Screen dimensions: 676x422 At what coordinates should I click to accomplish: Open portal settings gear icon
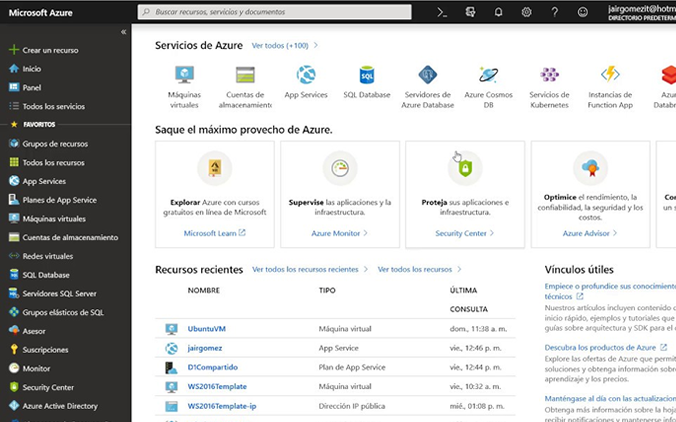click(x=526, y=12)
